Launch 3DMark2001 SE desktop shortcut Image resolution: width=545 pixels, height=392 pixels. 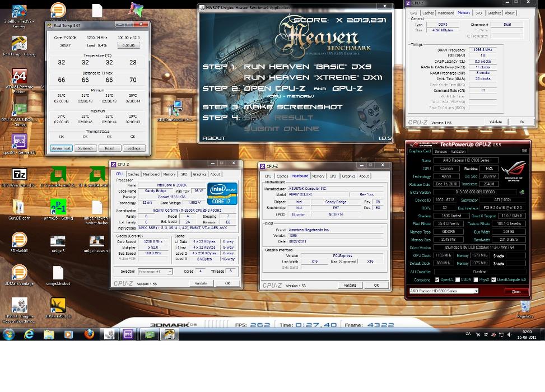[x=58, y=308]
